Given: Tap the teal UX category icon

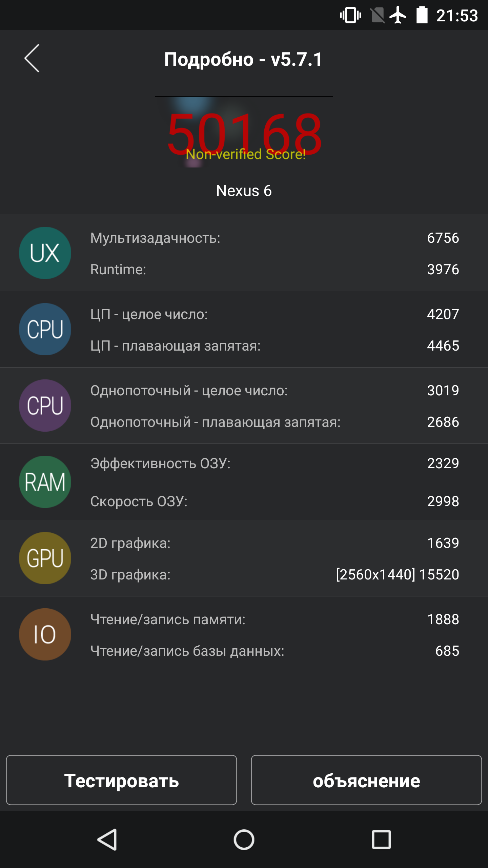Looking at the screenshot, I should click(x=45, y=253).
